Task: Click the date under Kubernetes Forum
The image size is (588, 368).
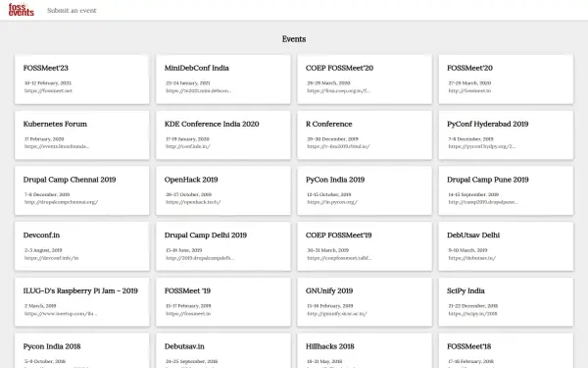Action: pyautogui.click(x=44, y=139)
